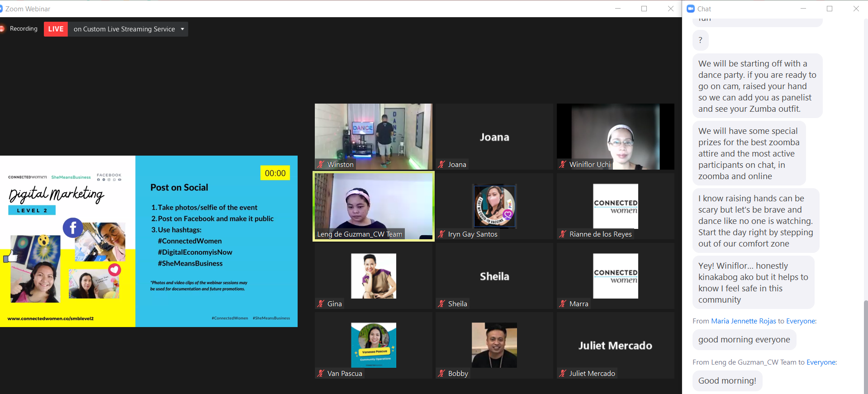Click Iryn Gay Santos's muted mic icon
Screen dimensions: 868x394
(x=441, y=234)
